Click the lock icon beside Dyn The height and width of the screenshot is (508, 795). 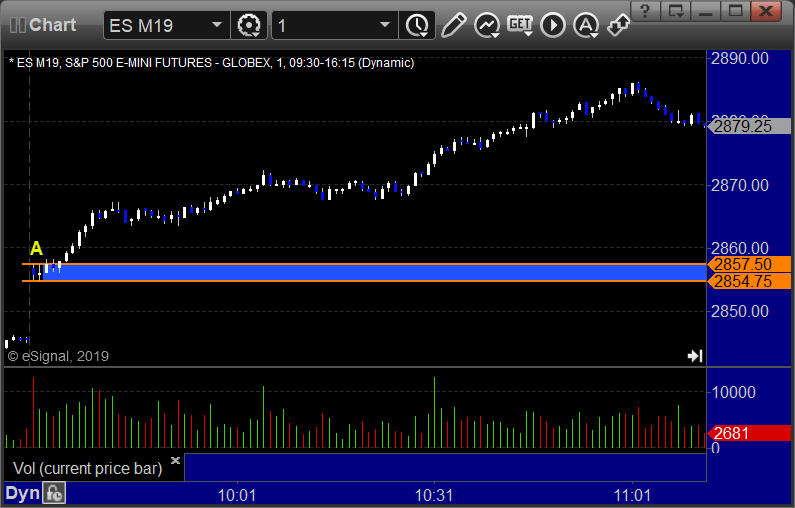click(x=54, y=493)
